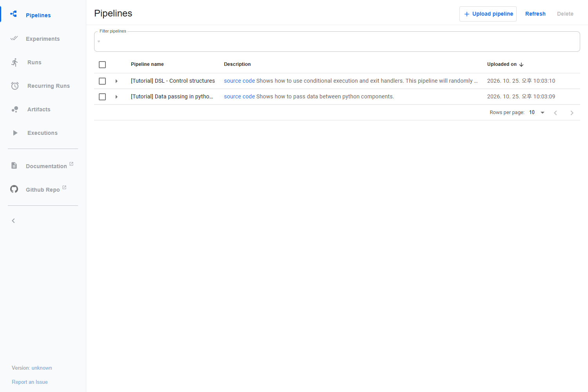Click the Pipelines sidebar icon
Image resolution: width=588 pixels, height=392 pixels.
pos(14,14)
